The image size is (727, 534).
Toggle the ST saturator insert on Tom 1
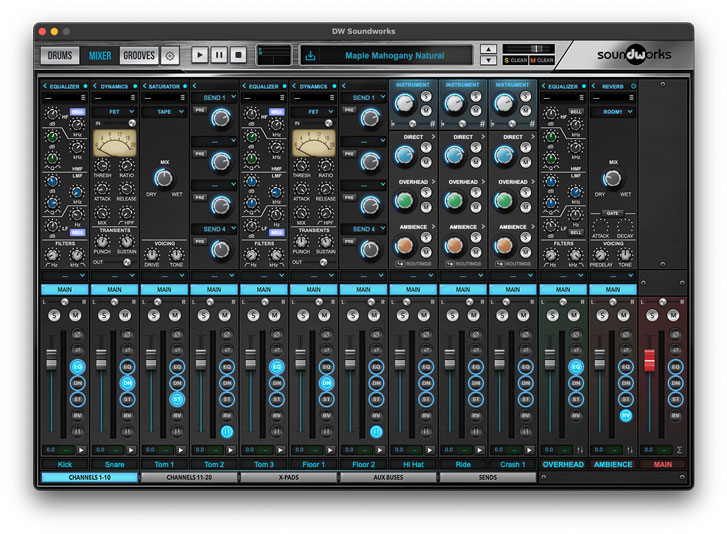click(177, 400)
